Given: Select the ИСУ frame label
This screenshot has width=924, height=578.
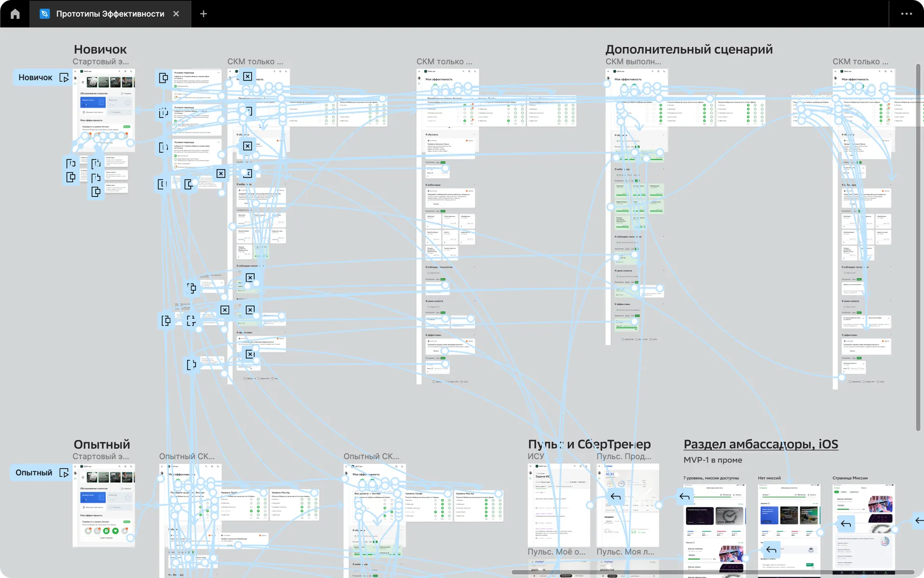Looking at the screenshot, I should [536, 456].
